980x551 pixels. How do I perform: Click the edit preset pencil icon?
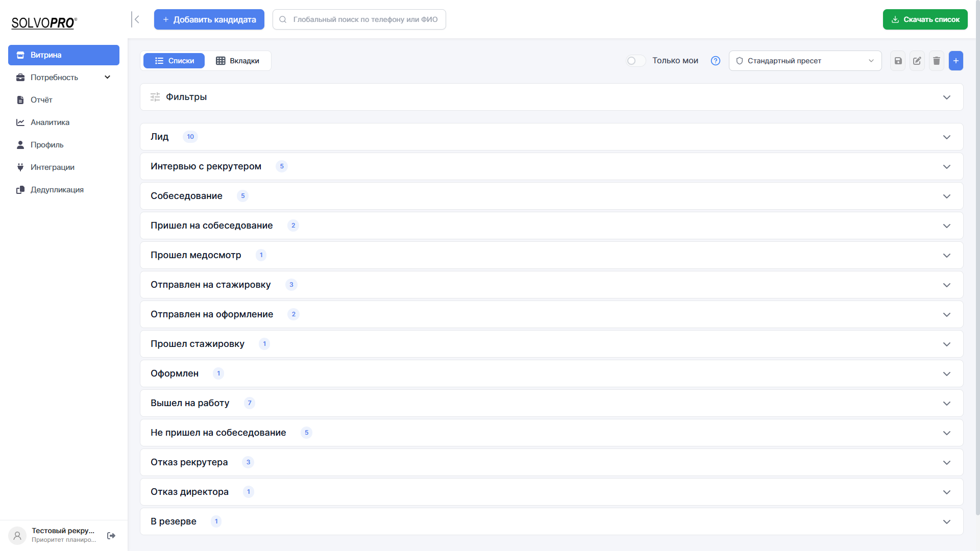[917, 61]
